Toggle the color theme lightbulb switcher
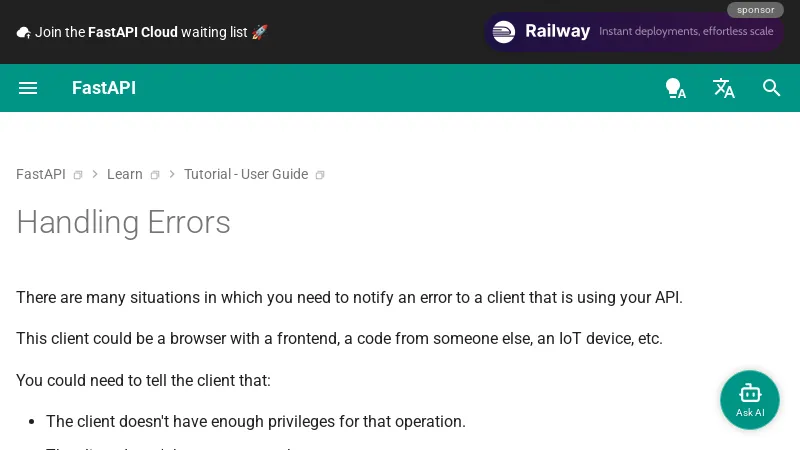The width and height of the screenshot is (800, 450). click(x=675, y=88)
